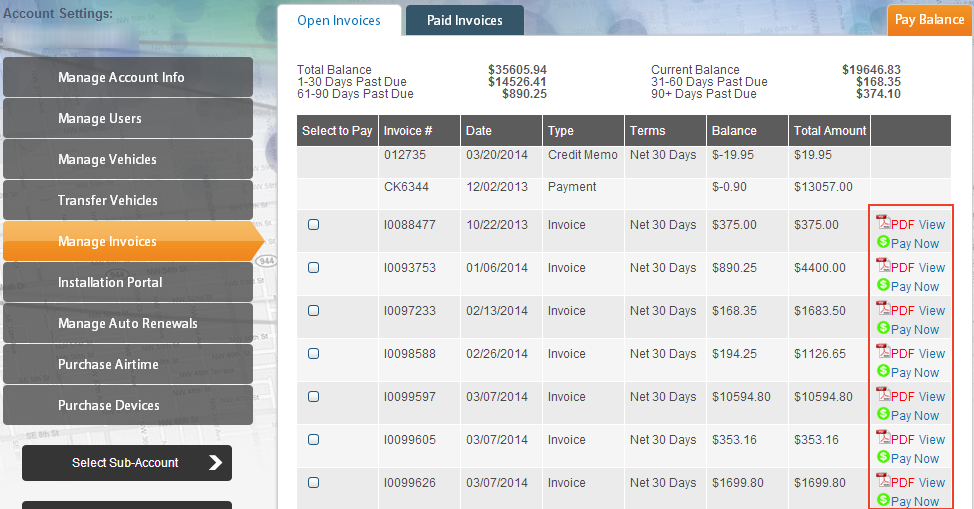
Task: Click View link for invoice I0099626
Action: (932, 482)
